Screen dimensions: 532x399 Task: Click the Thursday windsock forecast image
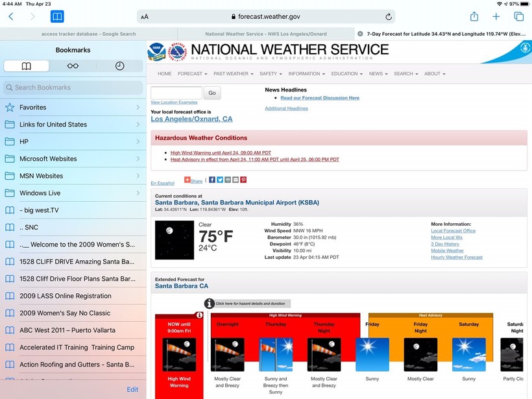[x=276, y=354]
